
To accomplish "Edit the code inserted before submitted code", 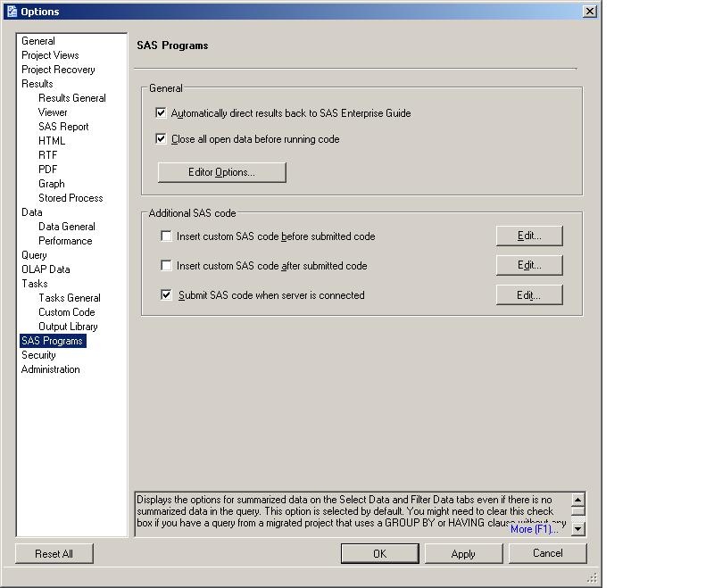I will pyautogui.click(x=529, y=236).
